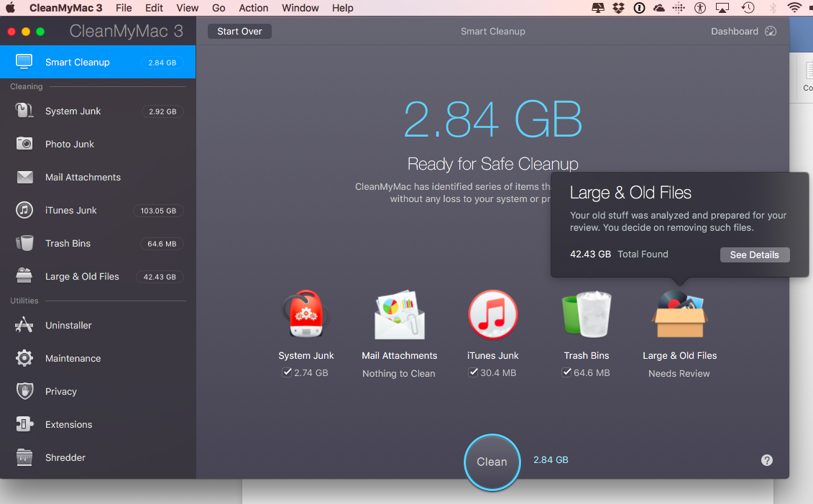The image size is (813, 504).
Task: Click the iTunes Junk icon in the results
Action: [492, 314]
